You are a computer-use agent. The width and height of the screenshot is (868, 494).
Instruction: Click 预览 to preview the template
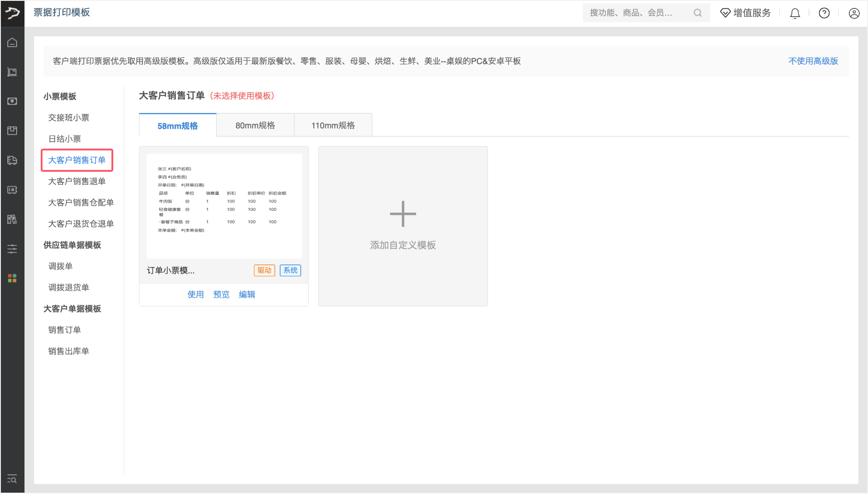coord(221,294)
